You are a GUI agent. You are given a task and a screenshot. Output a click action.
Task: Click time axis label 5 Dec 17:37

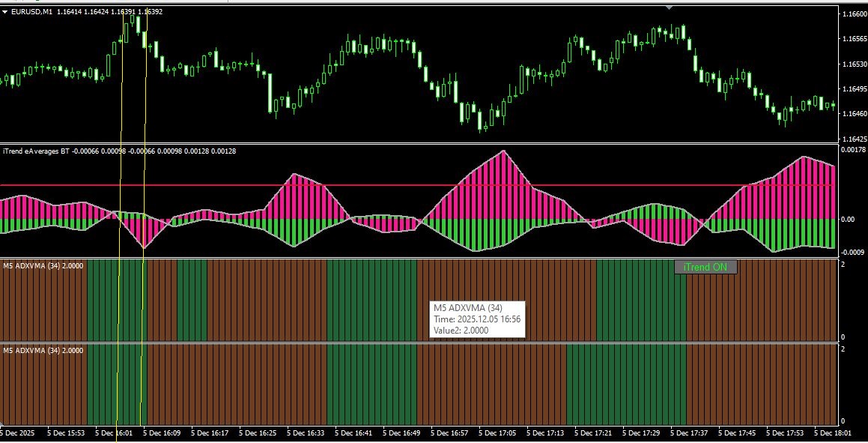(689, 433)
